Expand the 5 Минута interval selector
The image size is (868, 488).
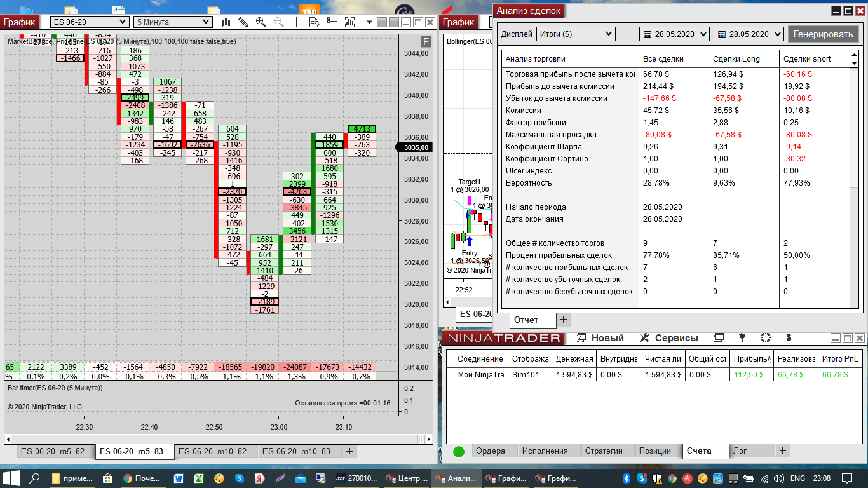click(172, 22)
